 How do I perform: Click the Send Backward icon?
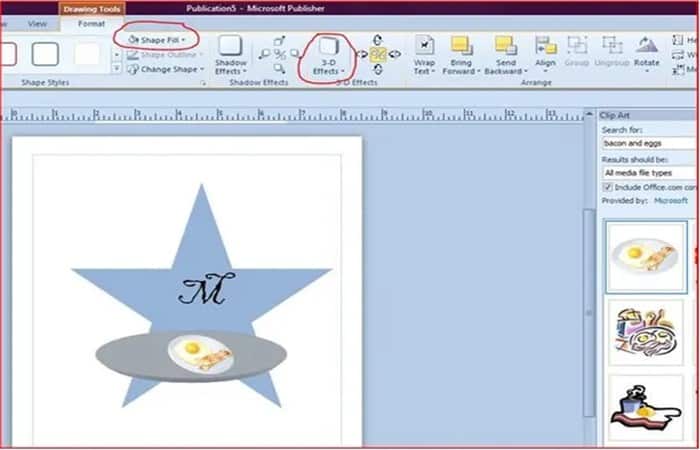[x=505, y=46]
